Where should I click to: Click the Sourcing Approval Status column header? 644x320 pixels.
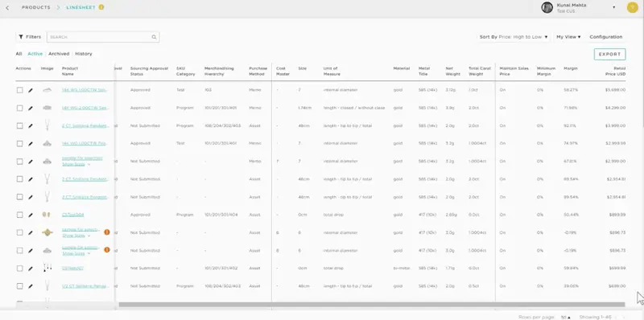coord(149,71)
